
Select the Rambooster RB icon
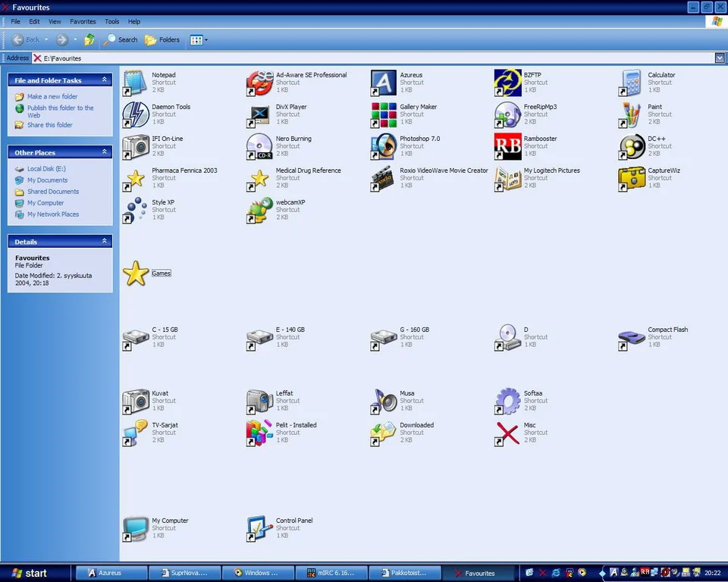tap(507, 146)
